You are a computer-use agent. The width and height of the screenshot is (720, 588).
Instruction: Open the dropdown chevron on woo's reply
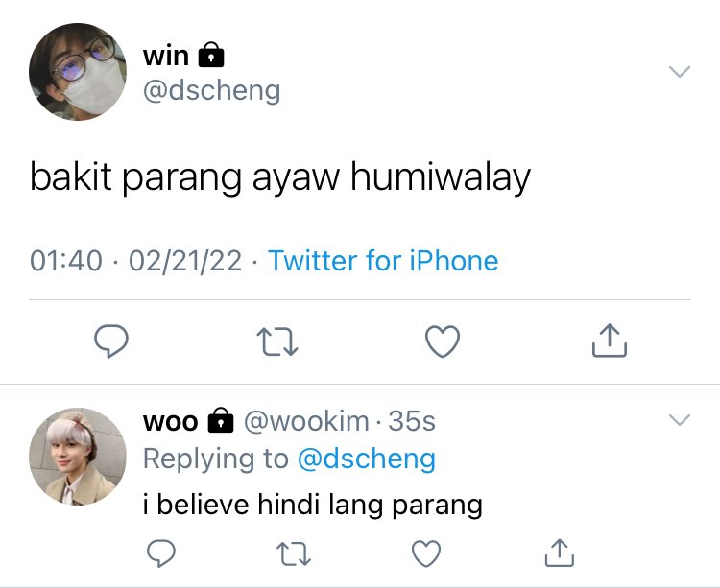click(680, 420)
